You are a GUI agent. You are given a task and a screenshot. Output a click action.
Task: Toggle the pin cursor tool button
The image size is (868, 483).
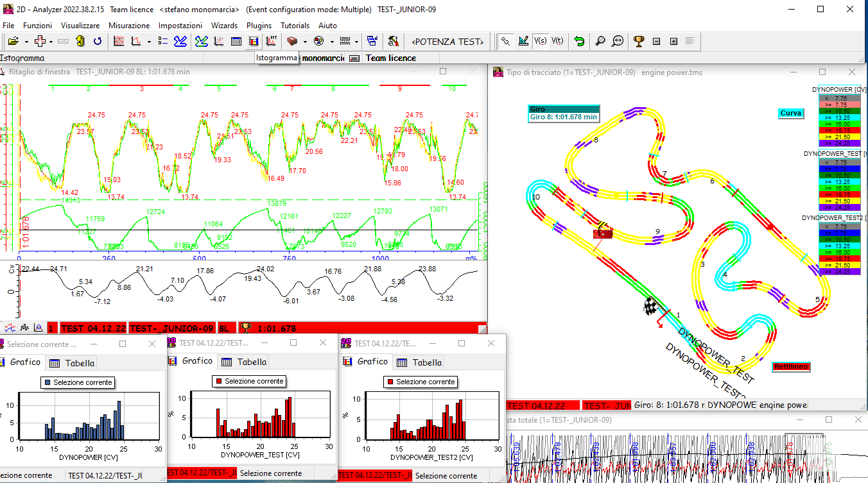click(507, 41)
